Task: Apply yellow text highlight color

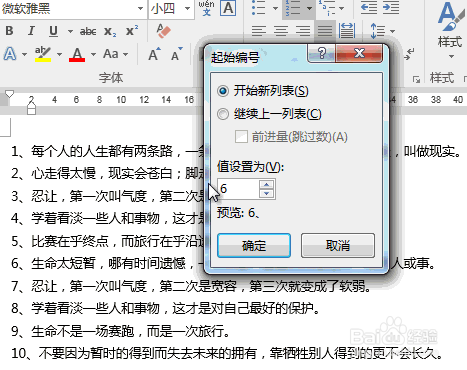Action: 43,54
